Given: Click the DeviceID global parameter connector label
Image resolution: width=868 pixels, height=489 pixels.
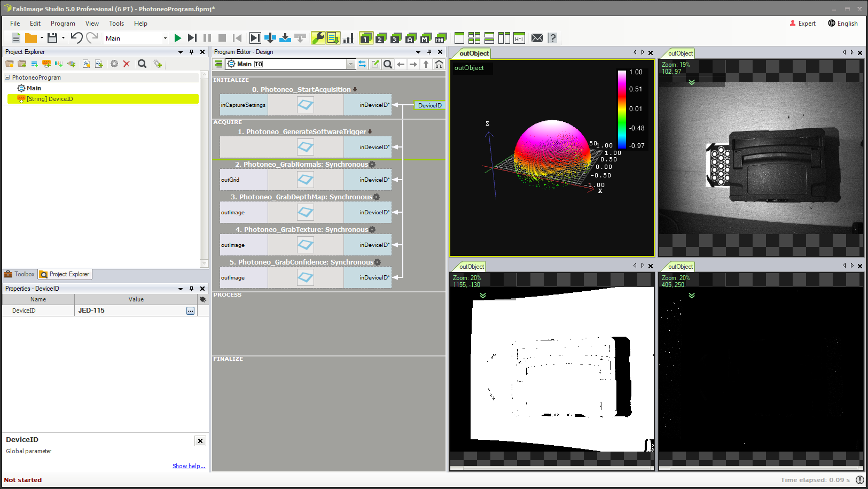Looking at the screenshot, I should 429,105.
